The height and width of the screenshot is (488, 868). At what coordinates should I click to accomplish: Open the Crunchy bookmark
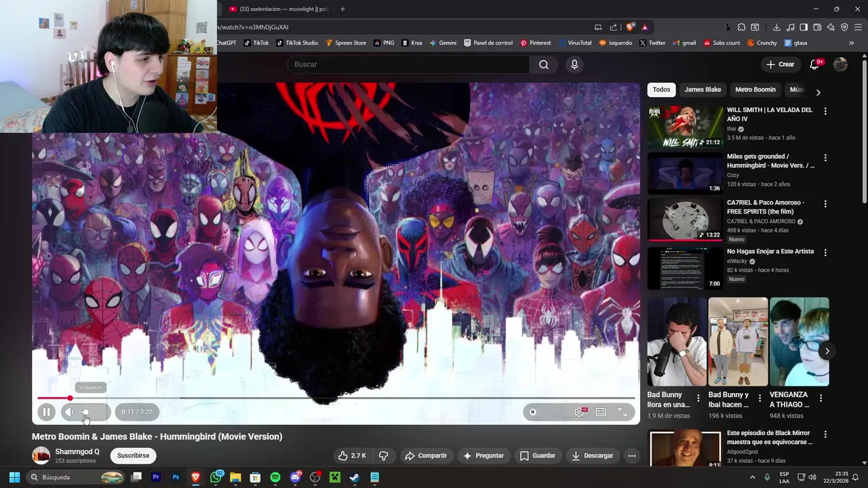click(x=762, y=43)
